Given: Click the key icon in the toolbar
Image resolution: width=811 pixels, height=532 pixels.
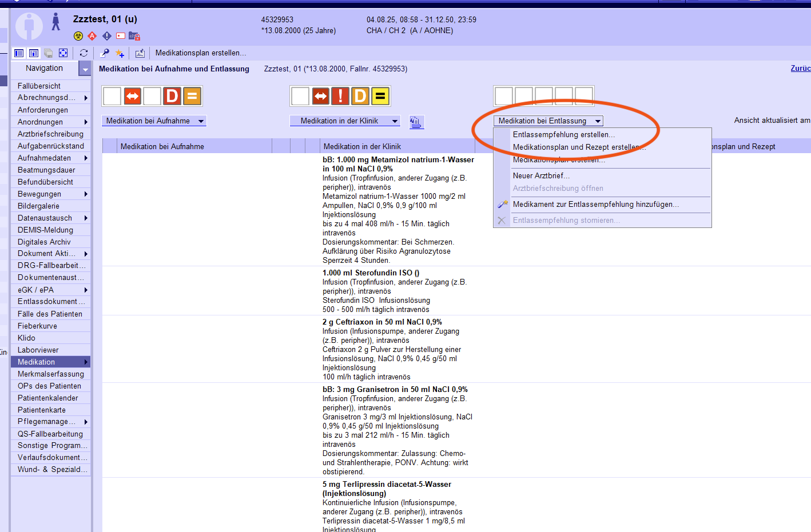Looking at the screenshot, I should point(105,53).
